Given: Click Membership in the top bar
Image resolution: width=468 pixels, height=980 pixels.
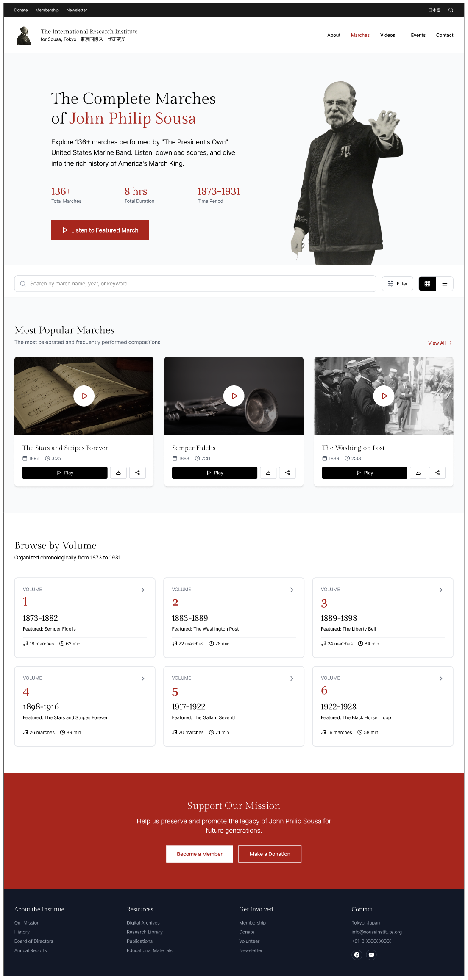Looking at the screenshot, I should click(x=47, y=10).
